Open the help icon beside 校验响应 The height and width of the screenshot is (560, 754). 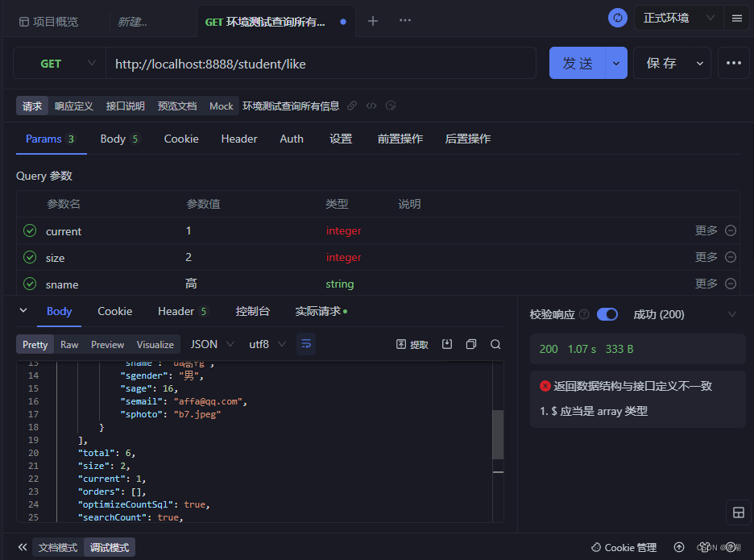click(x=584, y=314)
